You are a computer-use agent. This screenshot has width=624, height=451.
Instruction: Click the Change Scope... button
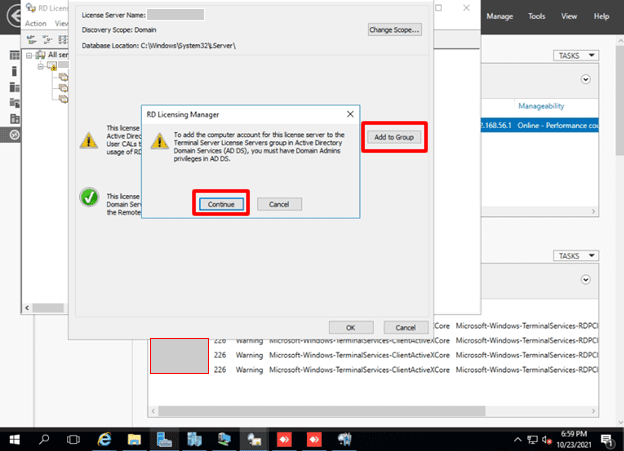tap(394, 30)
